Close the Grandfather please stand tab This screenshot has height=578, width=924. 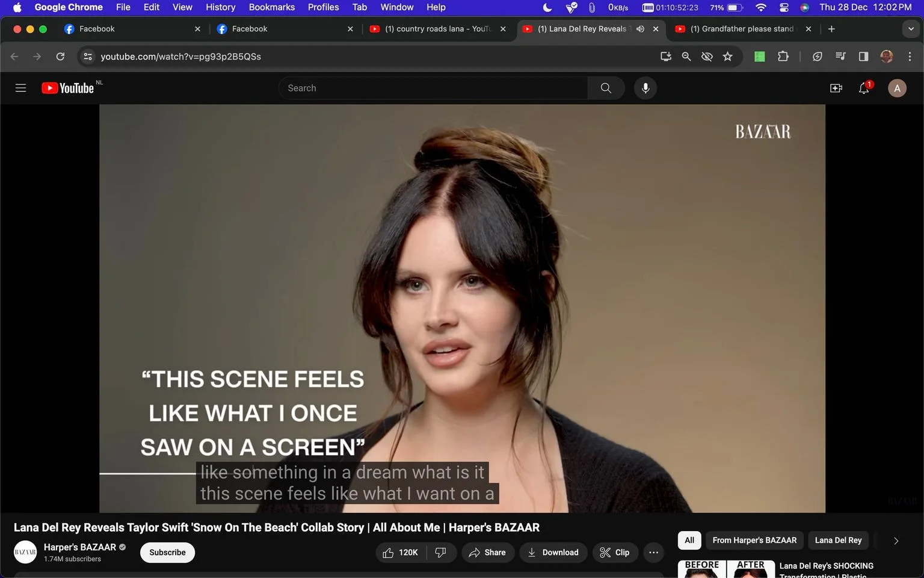(808, 29)
